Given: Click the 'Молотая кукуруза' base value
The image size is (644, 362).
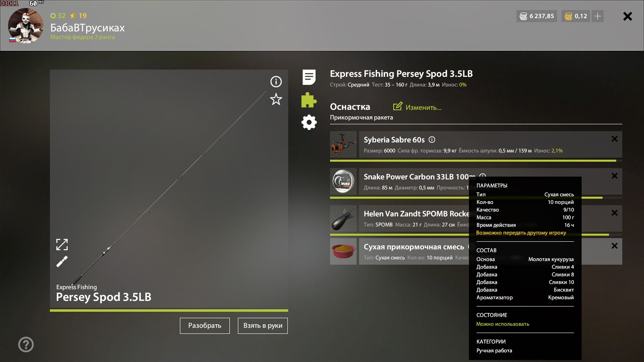Looking at the screenshot, I should 551,259.
